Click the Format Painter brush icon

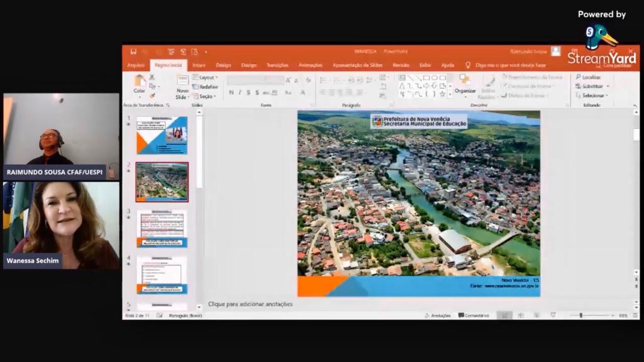152,96
